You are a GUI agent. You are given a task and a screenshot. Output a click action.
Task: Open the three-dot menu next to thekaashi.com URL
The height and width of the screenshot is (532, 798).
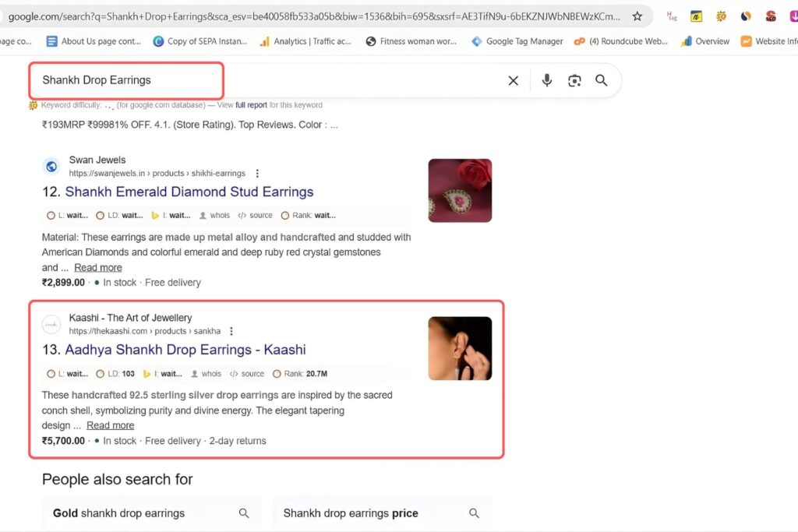point(231,331)
